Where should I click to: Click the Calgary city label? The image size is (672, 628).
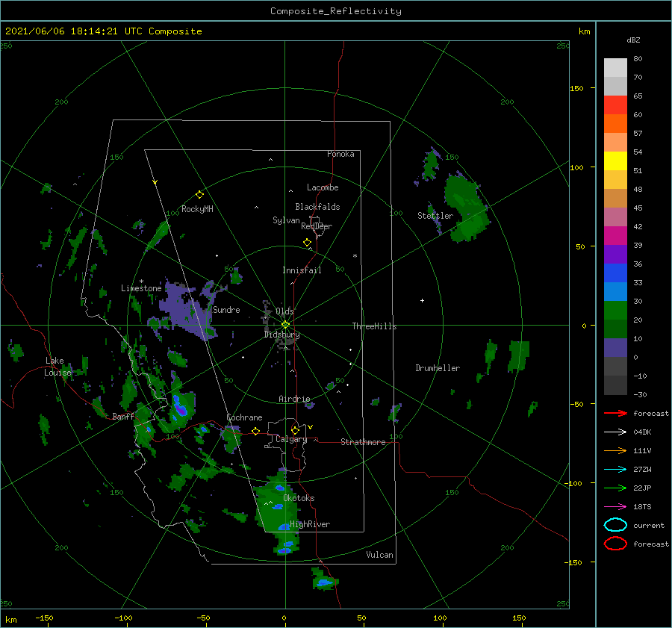(291, 439)
